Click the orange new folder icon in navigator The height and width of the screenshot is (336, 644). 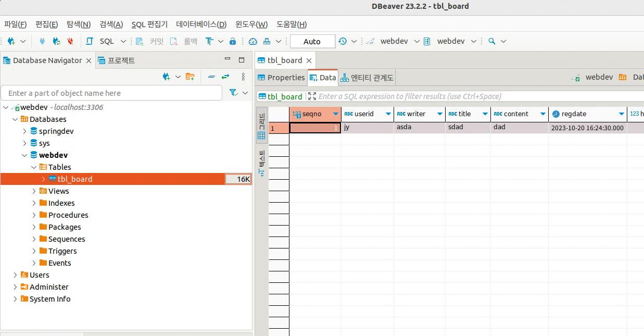coord(190,77)
